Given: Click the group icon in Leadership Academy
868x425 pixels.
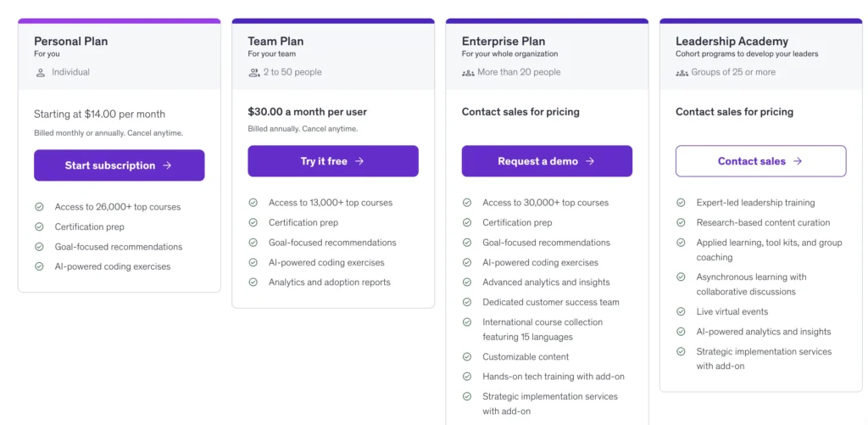Looking at the screenshot, I should 682,72.
